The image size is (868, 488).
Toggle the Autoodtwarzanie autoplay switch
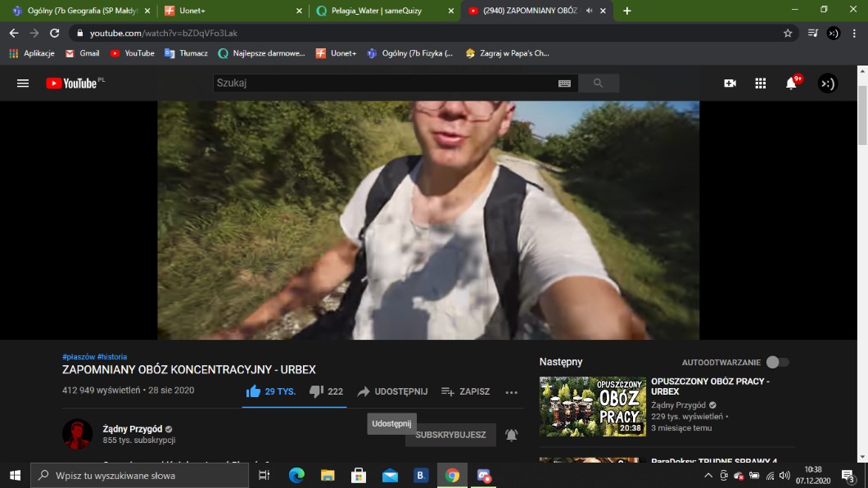pyautogui.click(x=777, y=362)
